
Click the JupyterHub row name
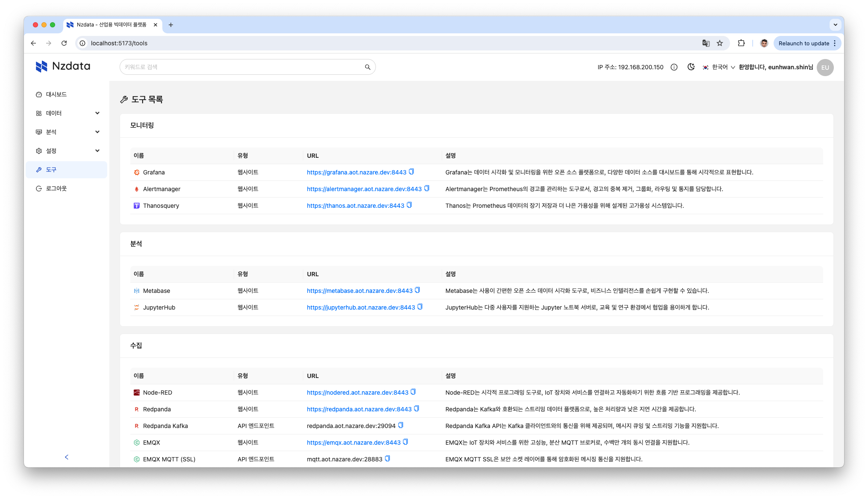[159, 307]
